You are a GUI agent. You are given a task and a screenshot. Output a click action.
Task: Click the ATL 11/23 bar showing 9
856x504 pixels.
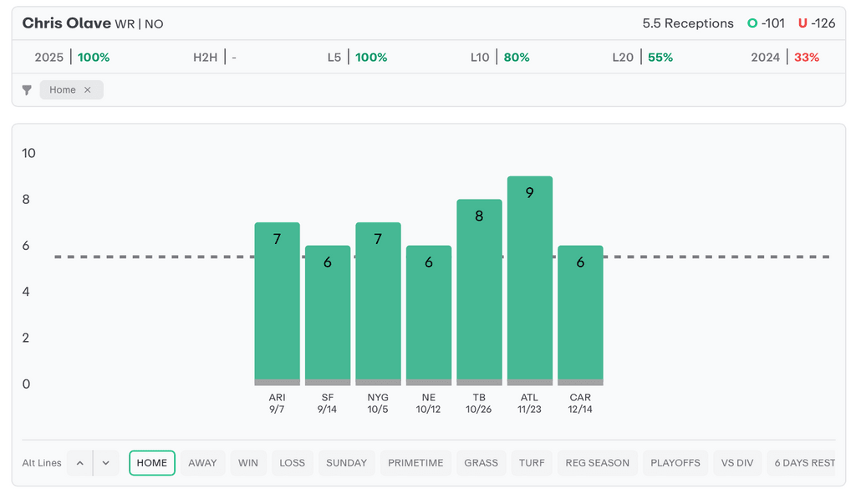529,280
